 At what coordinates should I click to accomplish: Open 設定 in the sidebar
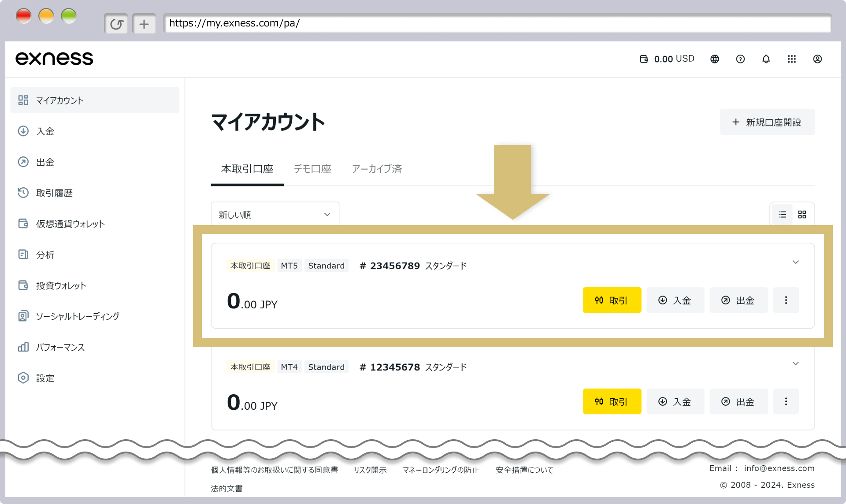point(95,378)
